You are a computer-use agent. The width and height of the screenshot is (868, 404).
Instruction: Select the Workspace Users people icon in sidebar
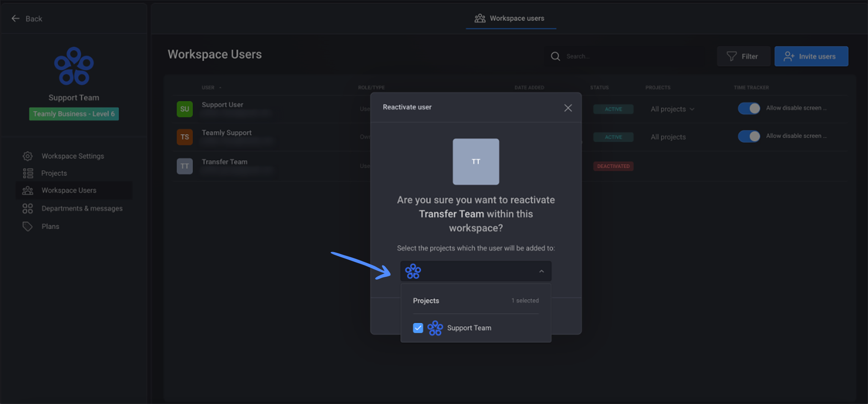pyautogui.click(x=28, y=190)
